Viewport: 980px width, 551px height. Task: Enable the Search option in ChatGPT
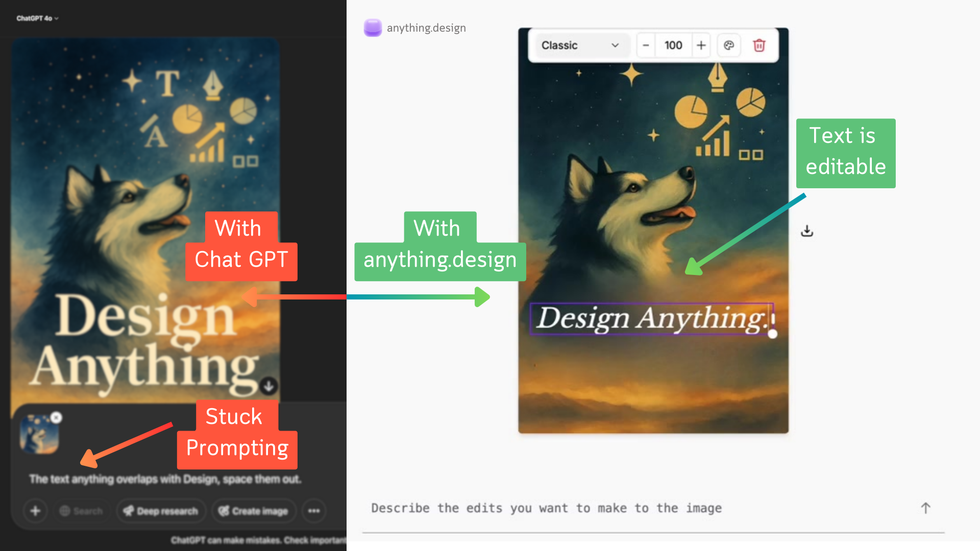(81, 511)
